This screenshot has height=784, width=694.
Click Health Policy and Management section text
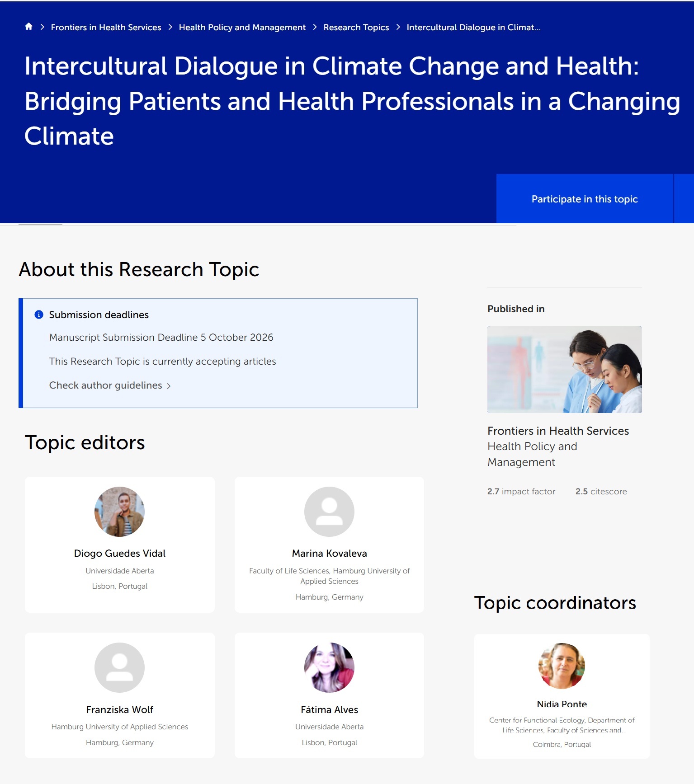coord(532,454)
